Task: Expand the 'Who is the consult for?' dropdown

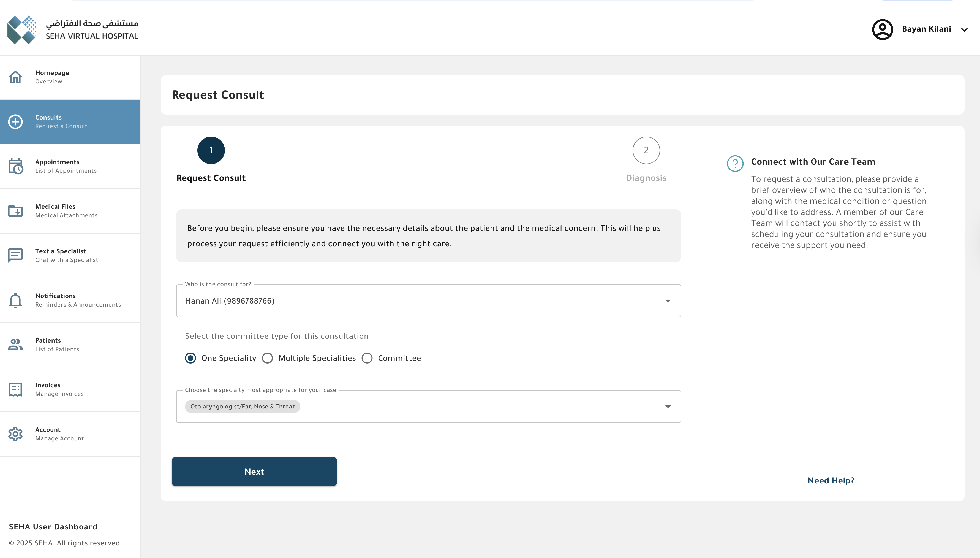Action: coord(668,301)
